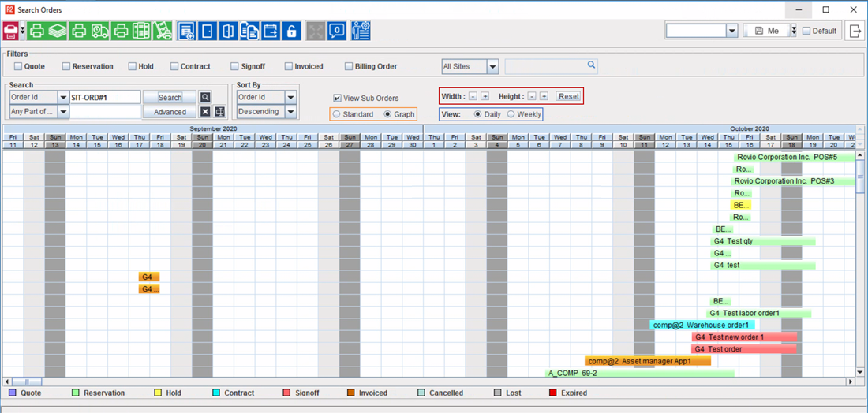Open the comment bubble notification icon
This screenshot has width=868, height=413.
click(x=337, y=31)
